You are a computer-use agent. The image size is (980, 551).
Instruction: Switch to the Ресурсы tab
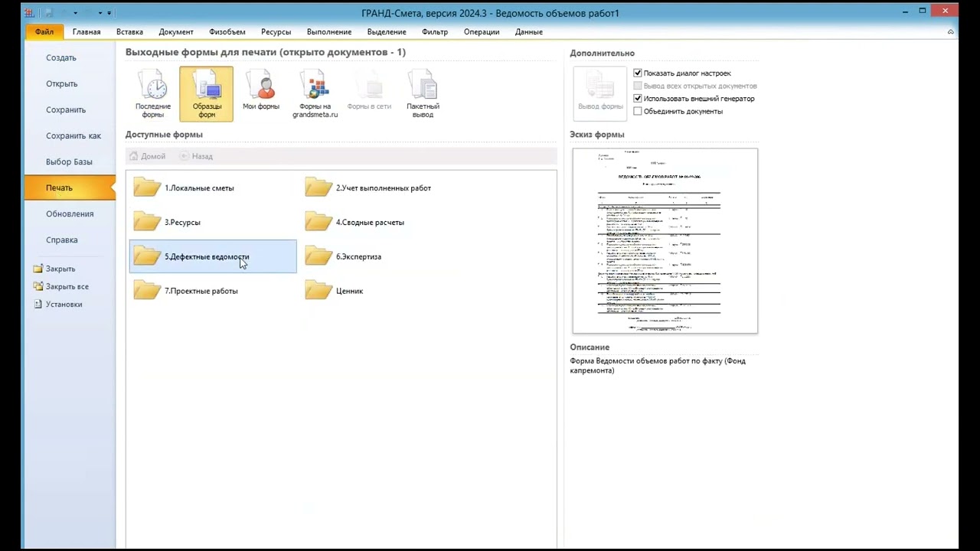(x=276, y=31)
